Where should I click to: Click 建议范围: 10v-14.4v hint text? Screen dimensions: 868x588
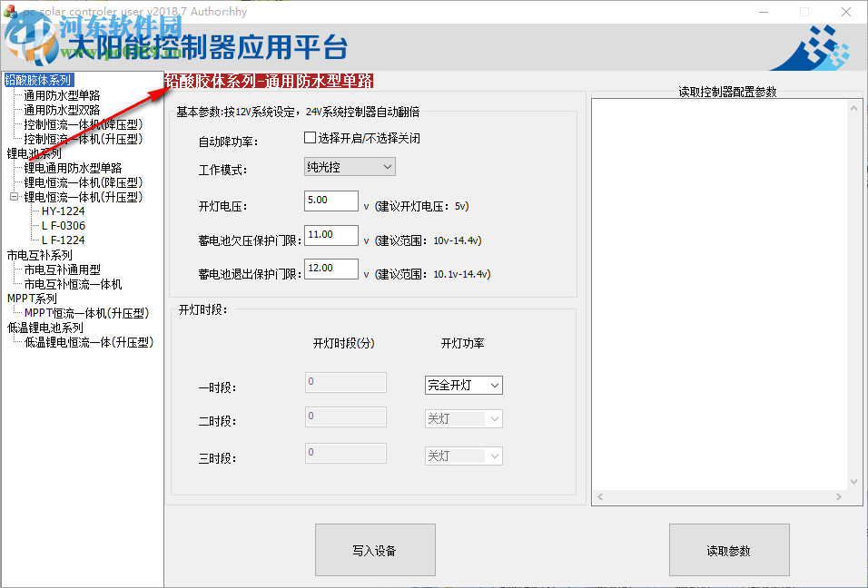[x=428, y=240]
